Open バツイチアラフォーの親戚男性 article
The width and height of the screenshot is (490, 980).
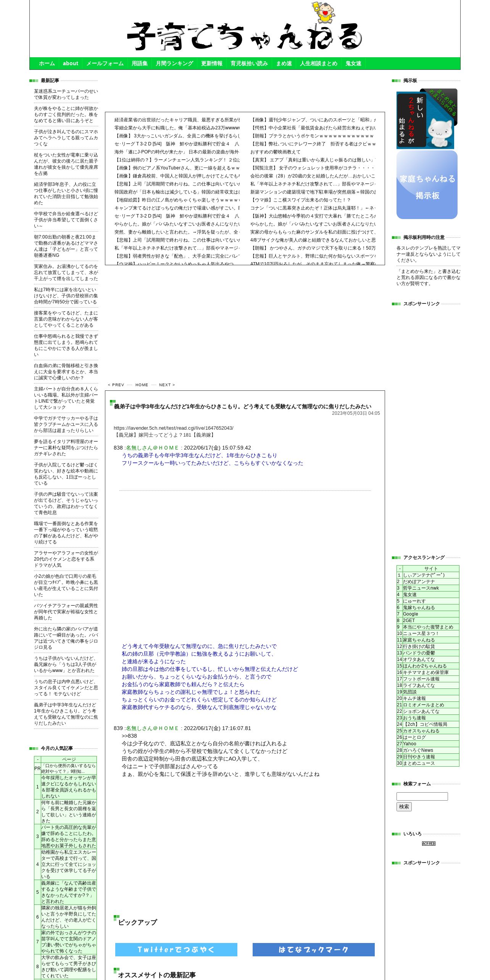(66, 612)
